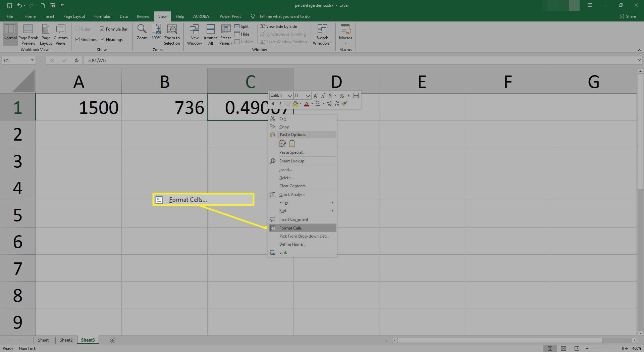
Task: Add a new sheet with plus icon
Action: click(x=113, y=340)
